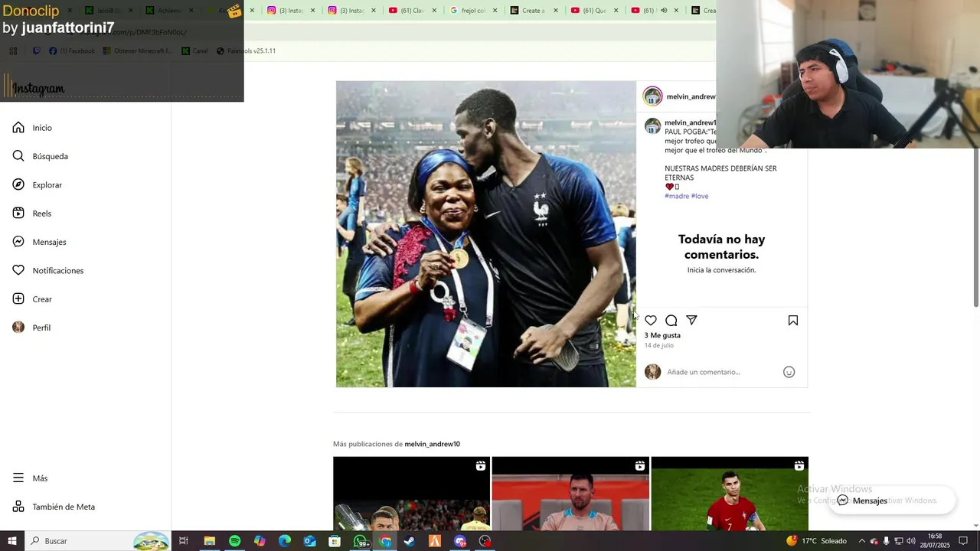Open the weather widget showing 17°C Soleado
The image size is (980, 551).
pos(816,541)
